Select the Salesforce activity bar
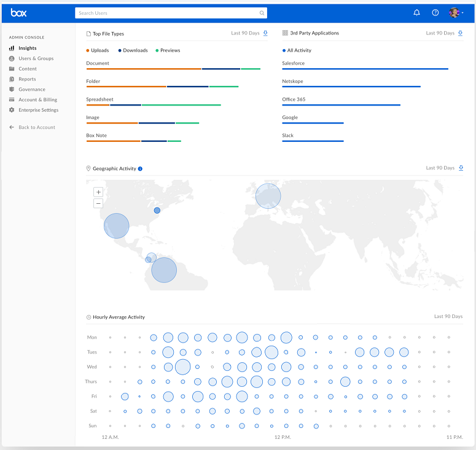This screenshot has height=450, width=476. point(365,69)
